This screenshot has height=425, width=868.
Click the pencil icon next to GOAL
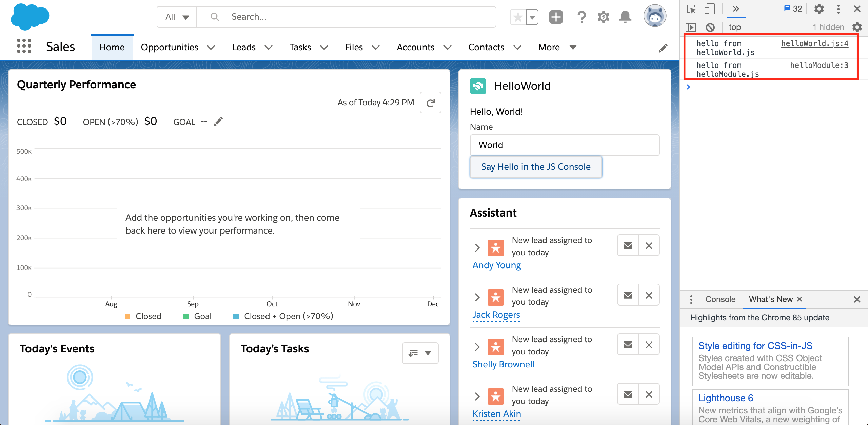pos(218,121)
